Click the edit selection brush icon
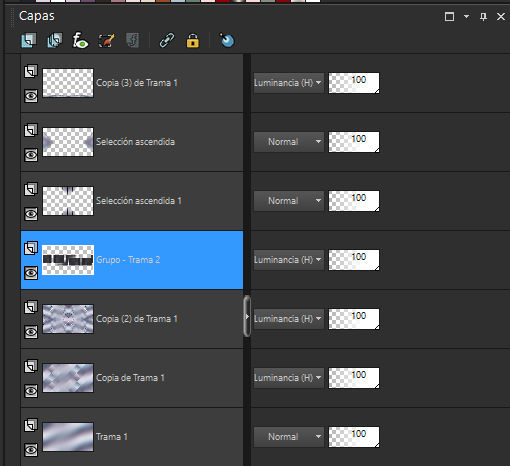510x466 pixels. [106, 41]
